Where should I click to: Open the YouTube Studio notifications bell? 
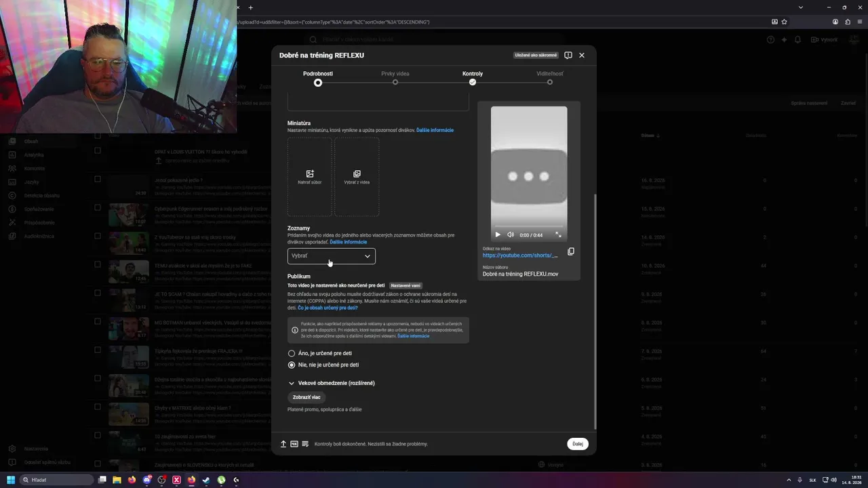797,40
